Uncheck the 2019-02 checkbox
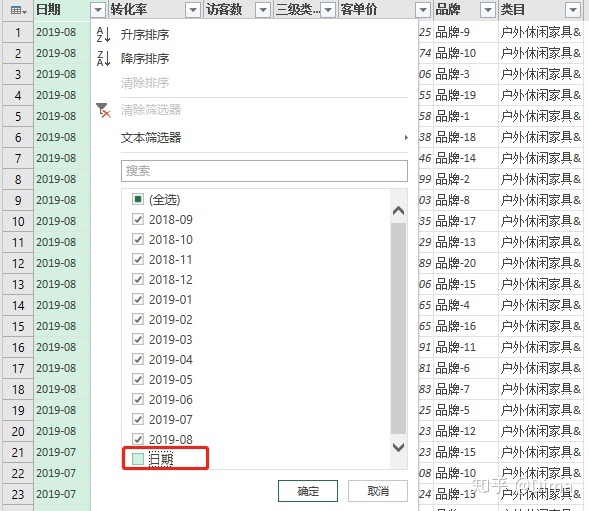Image resolution: width=589 pixels, height=511 pixels. point(138,319)
